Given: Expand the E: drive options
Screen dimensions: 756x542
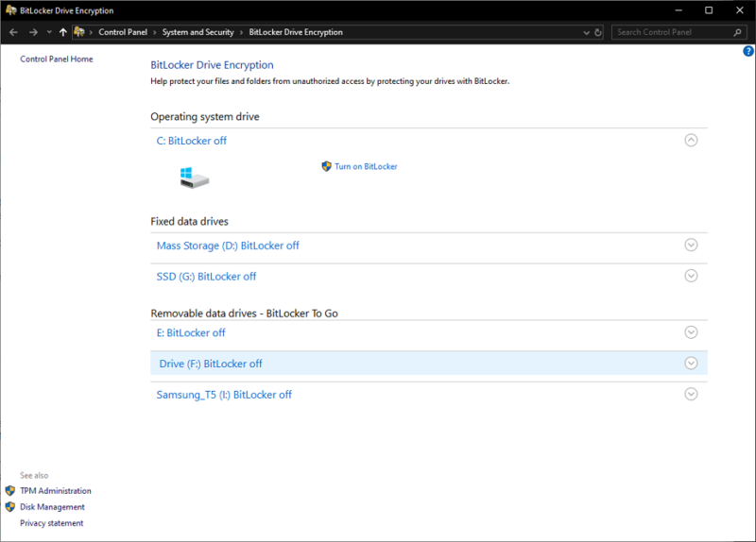Looking at the screenshot, I should 691,332.
